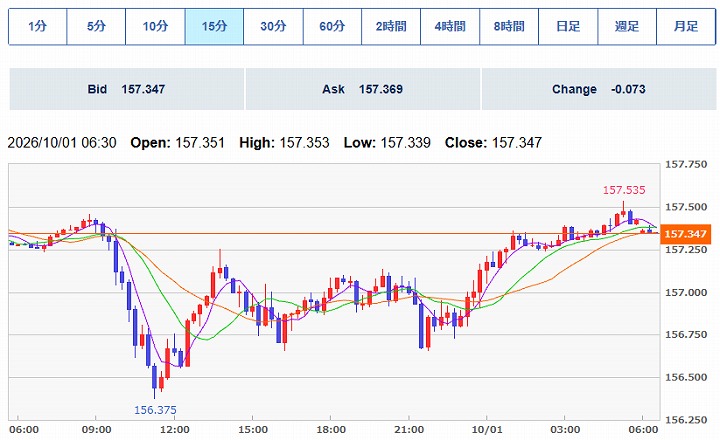Click the 156.375 low price label
Screen dimensions: 720x440
pyautogui.click(x=155, y=410)
